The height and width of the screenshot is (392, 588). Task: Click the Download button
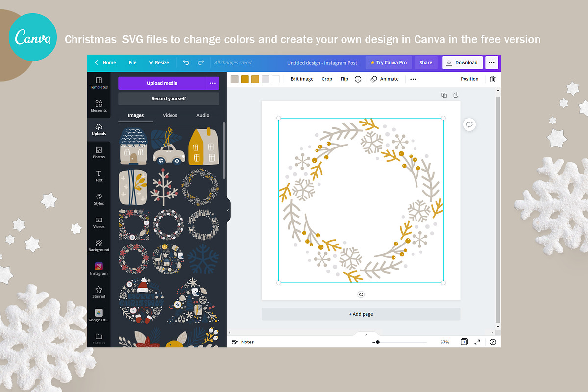tap(463, 63)
